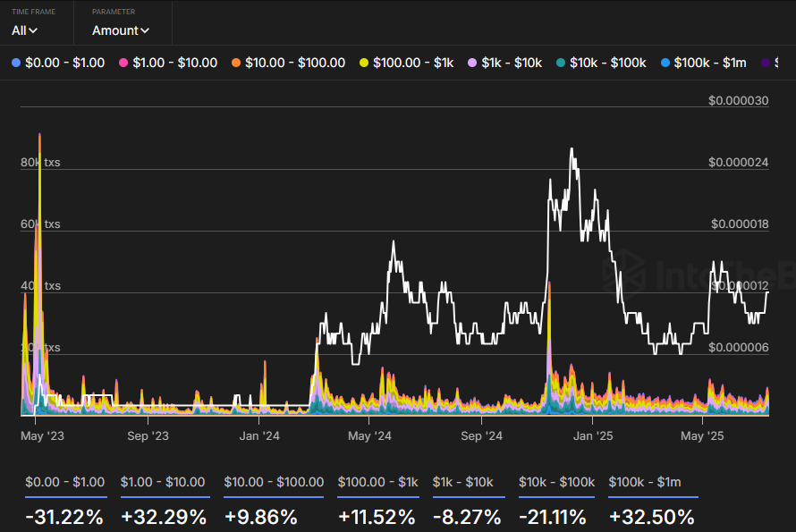Click the 60k txs axis label
Viewport: 796px width, 532px height.
pos(40,224)
